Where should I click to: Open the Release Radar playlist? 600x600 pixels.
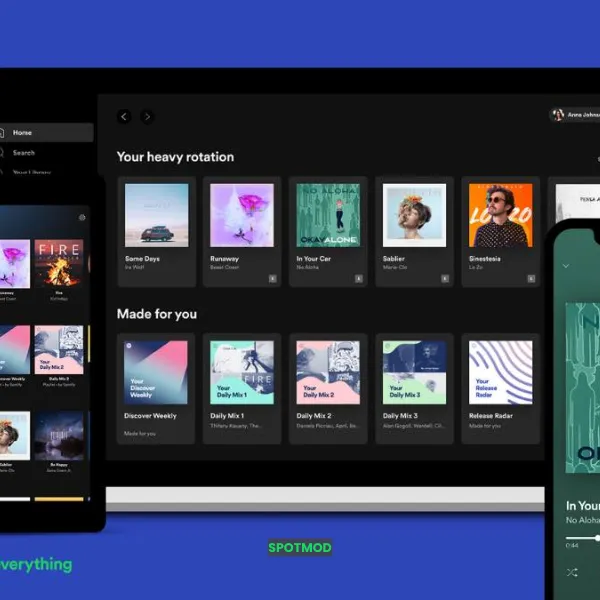point(501,388)
